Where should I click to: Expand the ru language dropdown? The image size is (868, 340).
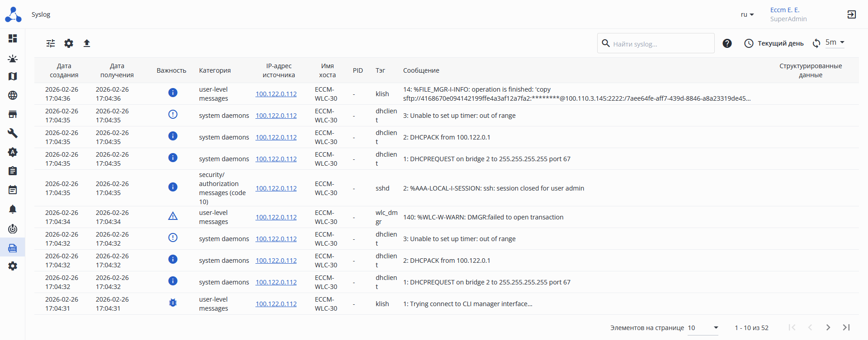pyautogui.click(x=747, y=14)
